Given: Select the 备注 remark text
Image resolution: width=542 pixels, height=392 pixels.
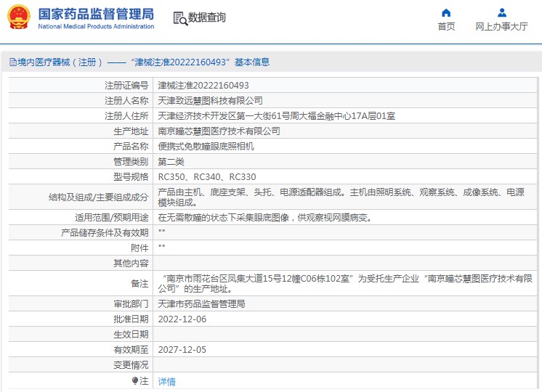Looking at the screenshot, I should (345, 283).
